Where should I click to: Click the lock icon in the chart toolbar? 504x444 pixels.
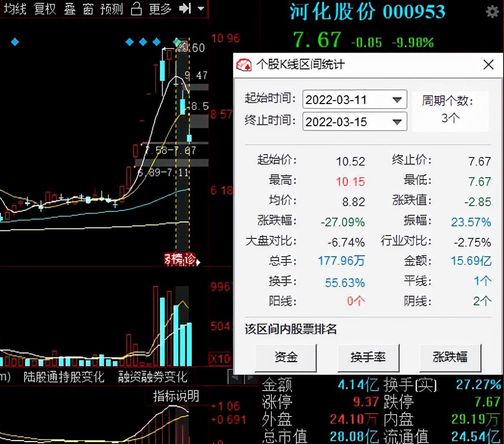136,9
